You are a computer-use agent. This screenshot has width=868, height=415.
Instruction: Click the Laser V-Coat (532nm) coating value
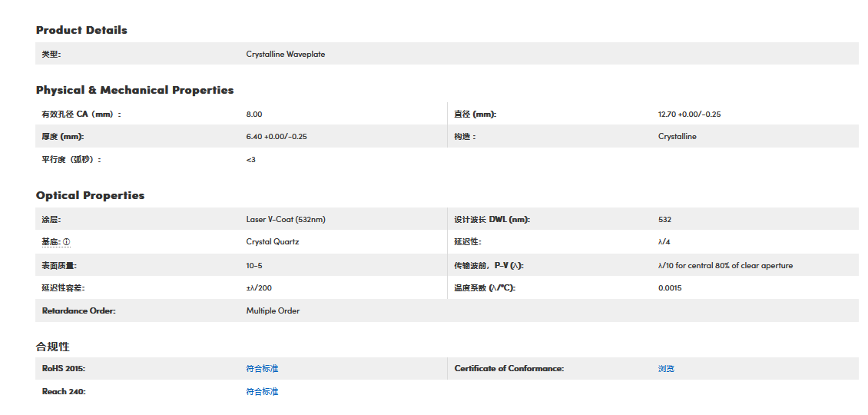click(x=285, y=220)
